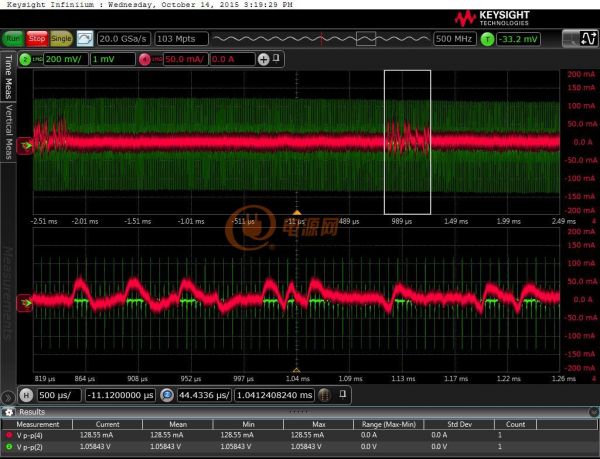Open trigger setup via the green T icon
600x459 pixels.
487,39
